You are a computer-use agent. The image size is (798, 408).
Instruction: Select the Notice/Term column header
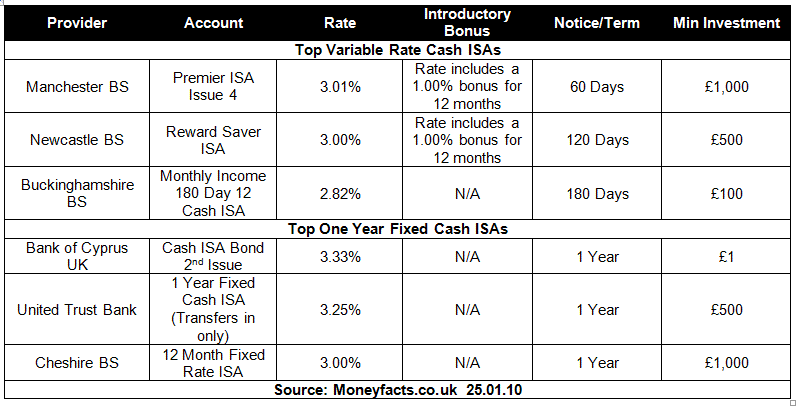pos(598,22)
